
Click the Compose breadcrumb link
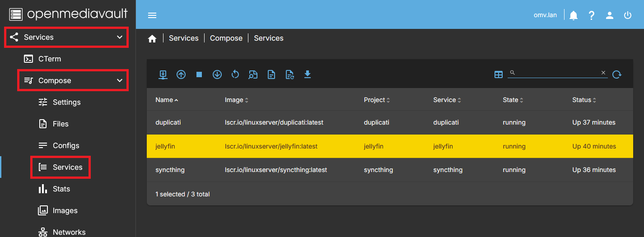pyautogui.click(x=226, y=38)
